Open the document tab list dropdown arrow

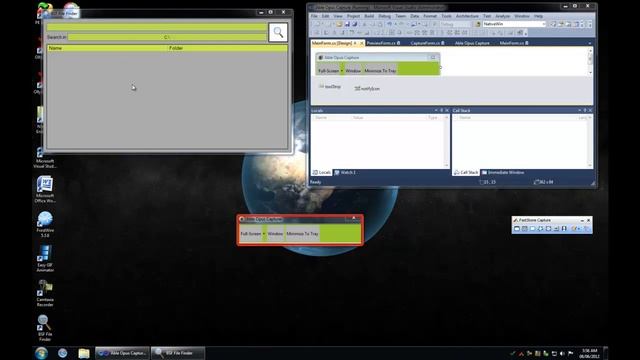click(x=590, y=43)
